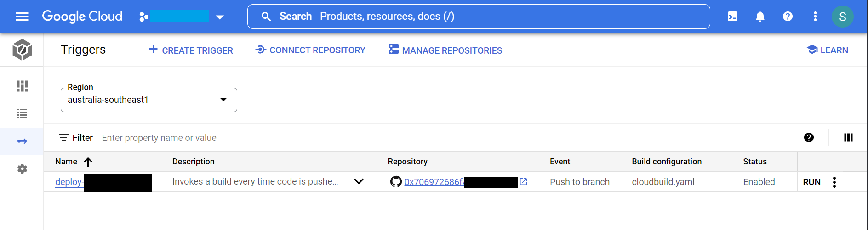This screenshot has width=868, height=230.
Task: Open the Cloud Build product logo
Action: coord(22,50)
